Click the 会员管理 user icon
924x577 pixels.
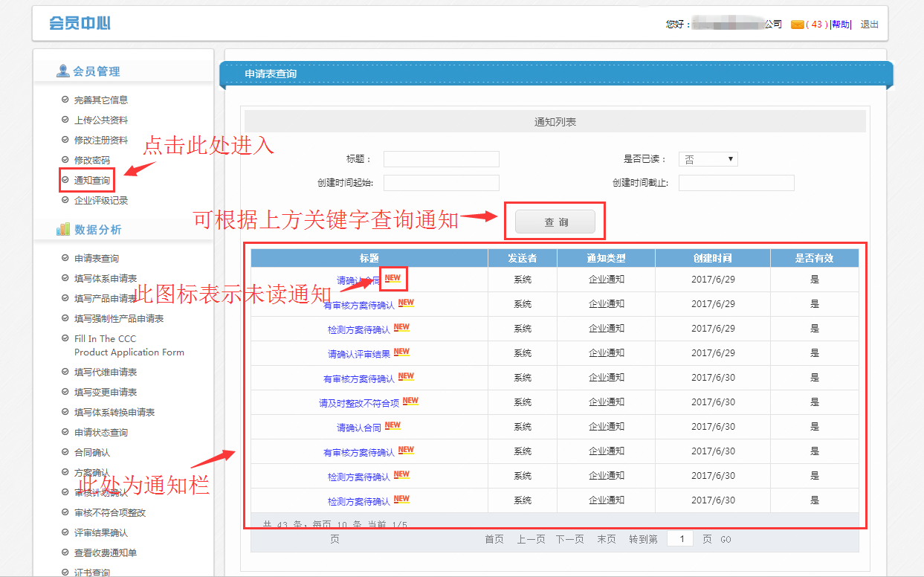click(x=63, y=71)
